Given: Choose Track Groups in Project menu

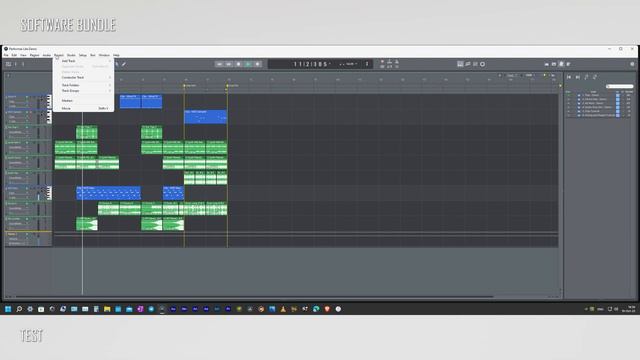Looking at the screenshot, I should click(84, 91).
